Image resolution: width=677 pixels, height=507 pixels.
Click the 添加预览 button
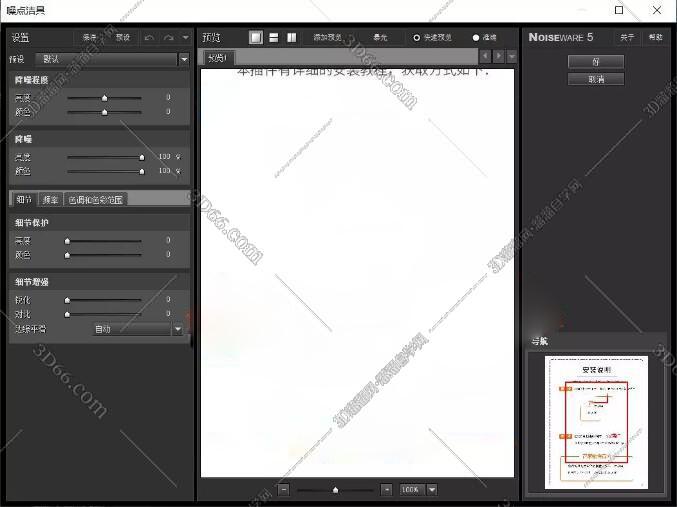coord(327,37)
